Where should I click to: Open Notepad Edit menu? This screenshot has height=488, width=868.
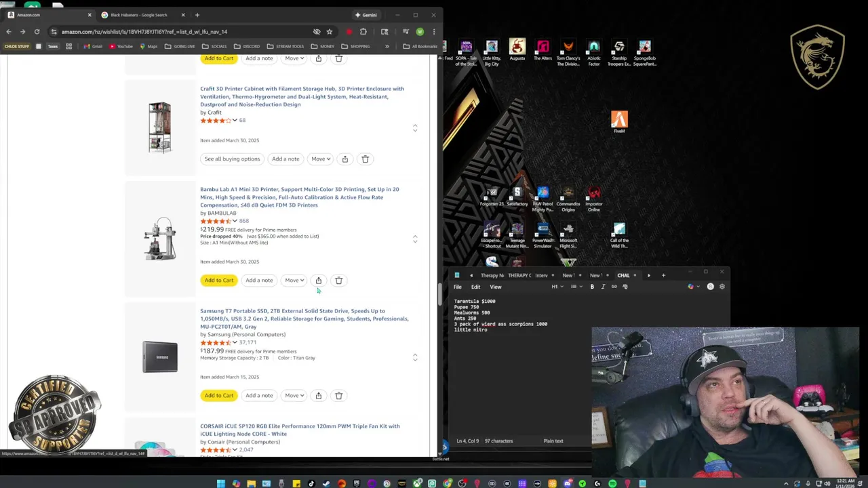click(475, 287)
